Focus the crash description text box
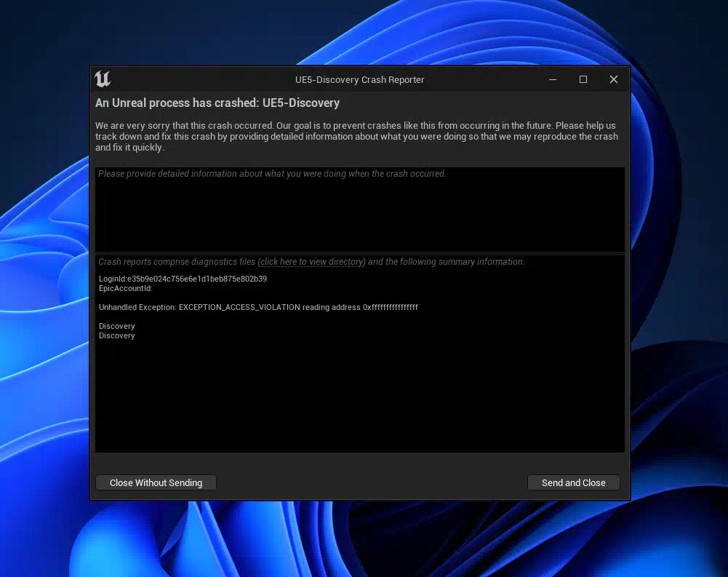This screenshot has width=728, height=577. pyautogui.click(x=360, y=210)
